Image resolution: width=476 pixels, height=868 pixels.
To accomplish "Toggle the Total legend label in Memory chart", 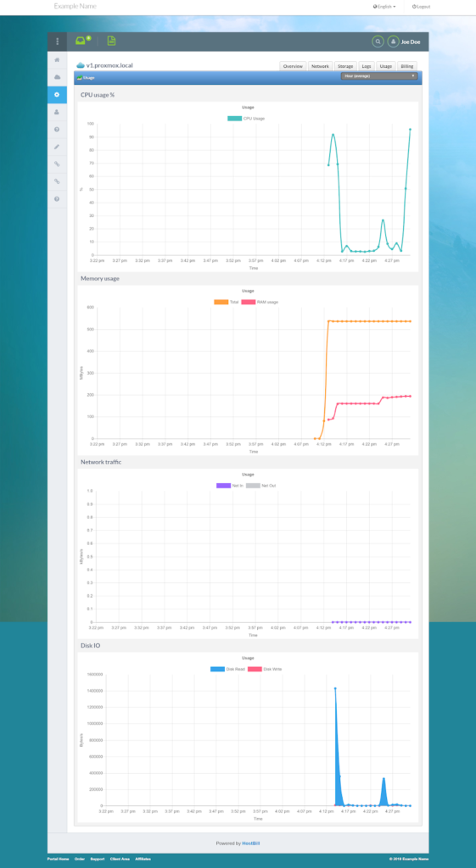I will pos(234,302).
